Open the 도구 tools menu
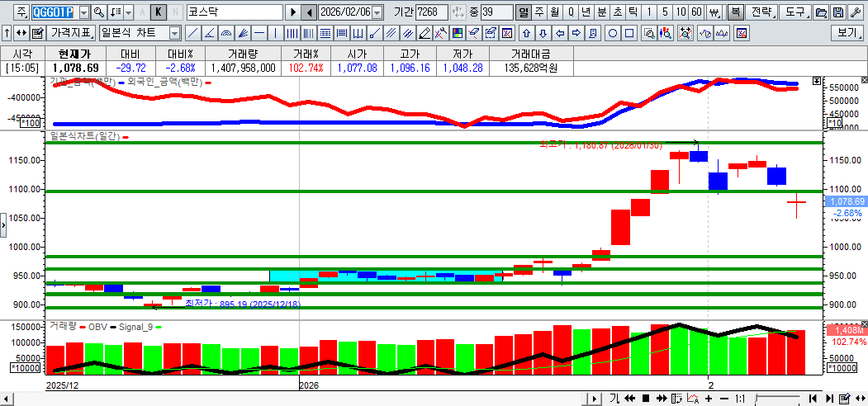The image size is (868, 406). point(794,12)
